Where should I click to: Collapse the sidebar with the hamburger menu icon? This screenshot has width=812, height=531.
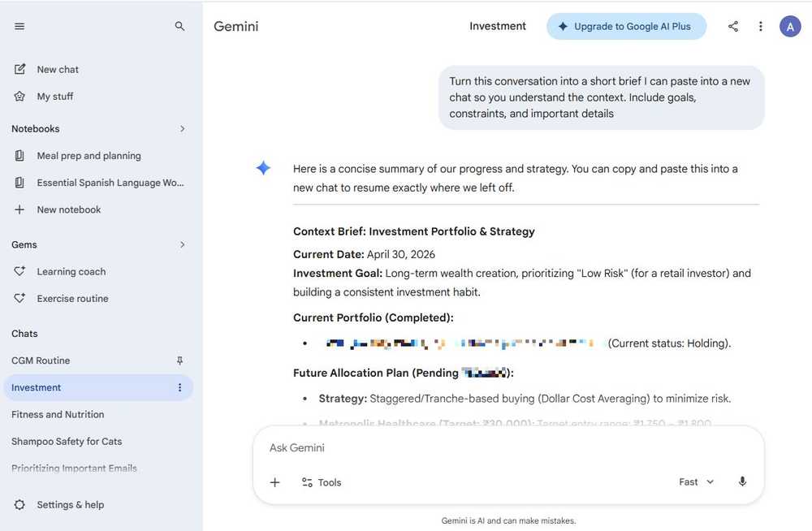pyautogui.click(x=19, y=27)
